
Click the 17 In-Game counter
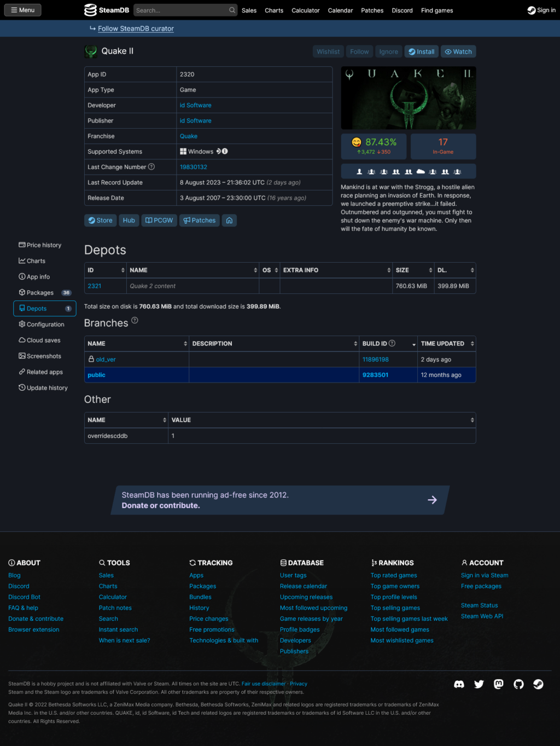coord(443,146)
